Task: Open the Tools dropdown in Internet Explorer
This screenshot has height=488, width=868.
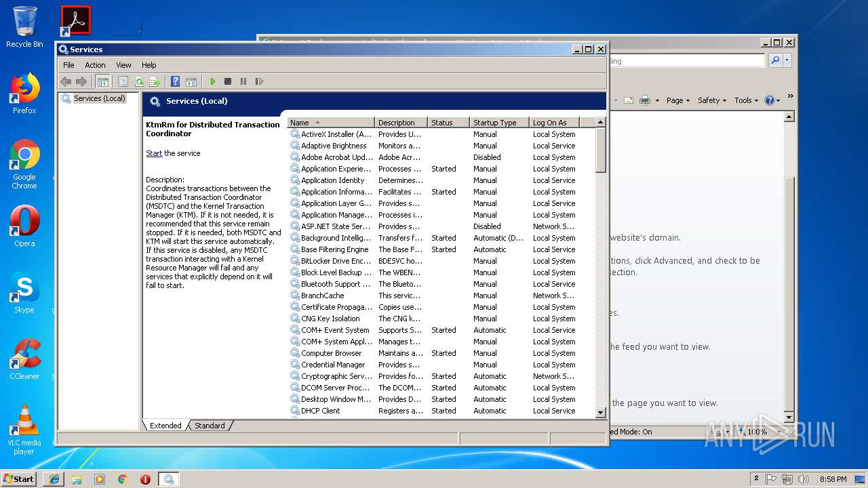Action: [x=747, y=100]
